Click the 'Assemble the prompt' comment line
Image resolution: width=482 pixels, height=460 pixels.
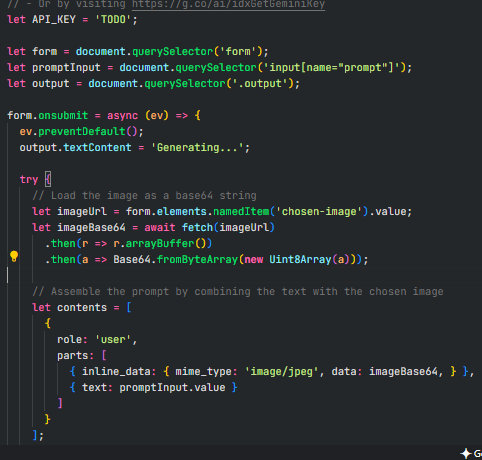point(238,291)
